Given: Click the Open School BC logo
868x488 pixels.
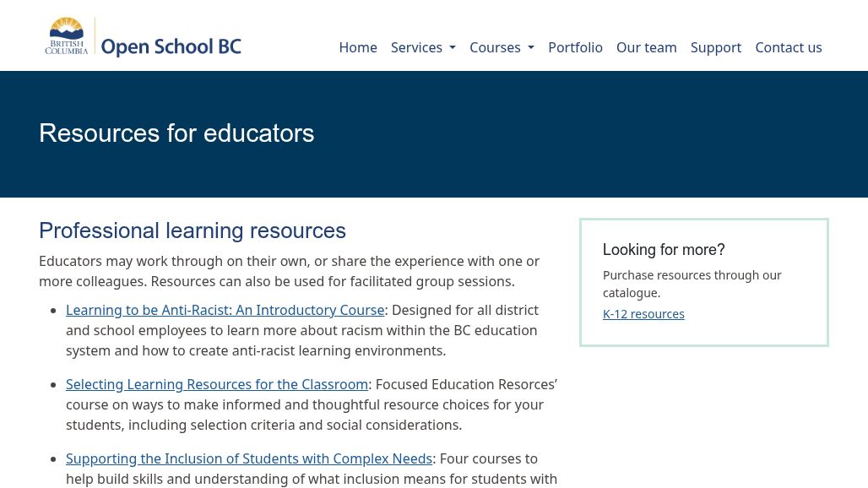Looking at the screenshot, I should pyautogui.click(x=143, y=35).
